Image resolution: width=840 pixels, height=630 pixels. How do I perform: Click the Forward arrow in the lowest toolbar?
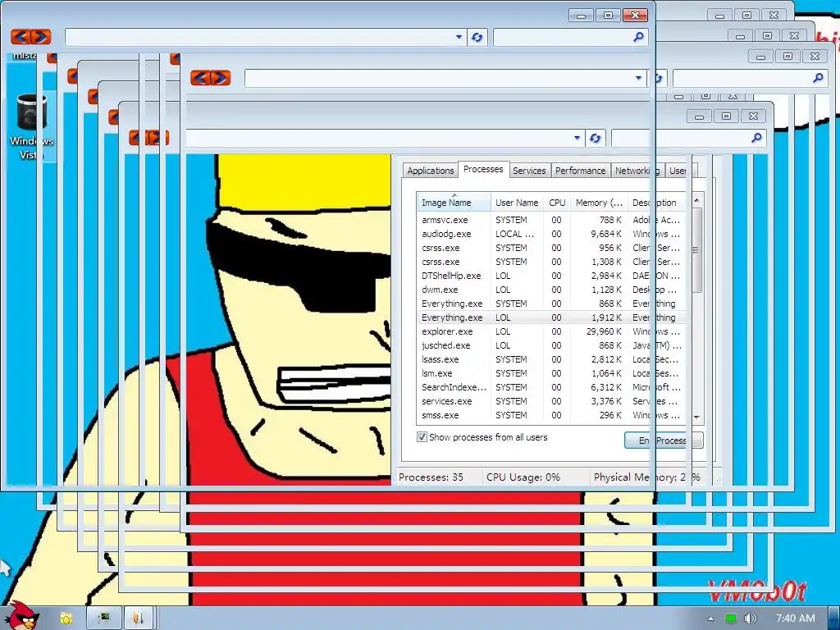click(158, 138)
